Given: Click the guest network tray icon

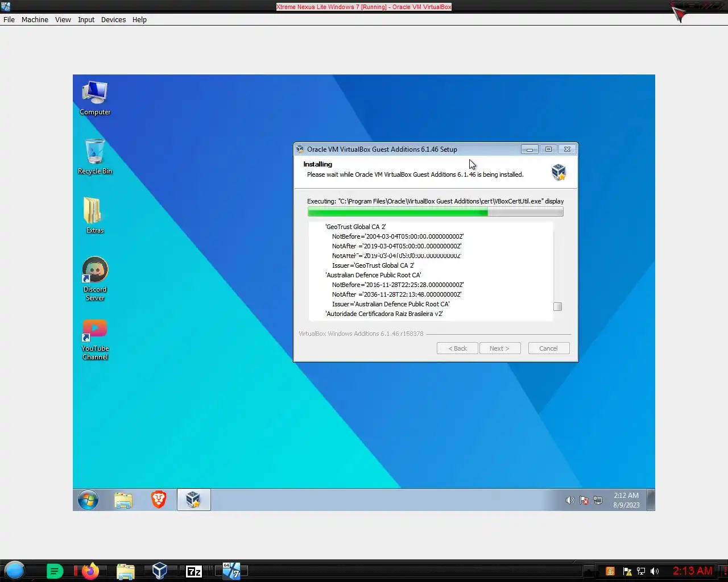Looking at the screenshot, I should pyautogui.click(x=598, y=500).
